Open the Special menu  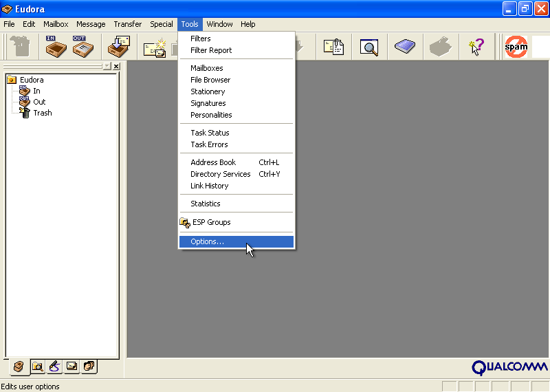pos(162,24)
